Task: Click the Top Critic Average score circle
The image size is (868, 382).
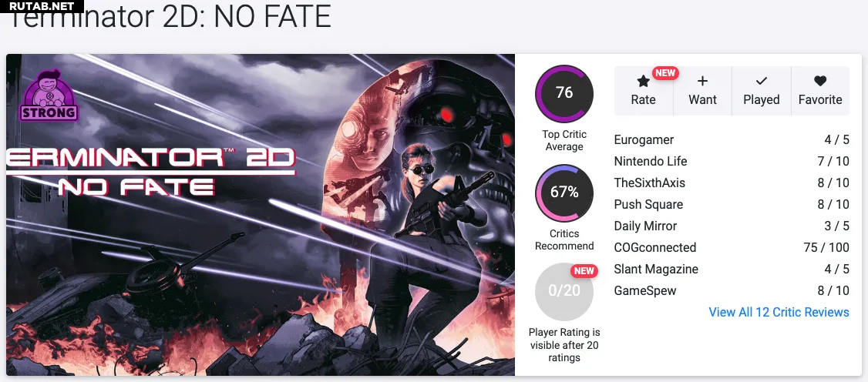Action: point(564,93)
